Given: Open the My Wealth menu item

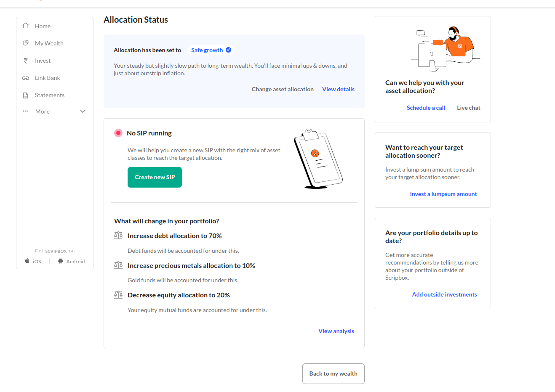Looking at the screenshot, I should pyautogui.click(x=49, y=43).
